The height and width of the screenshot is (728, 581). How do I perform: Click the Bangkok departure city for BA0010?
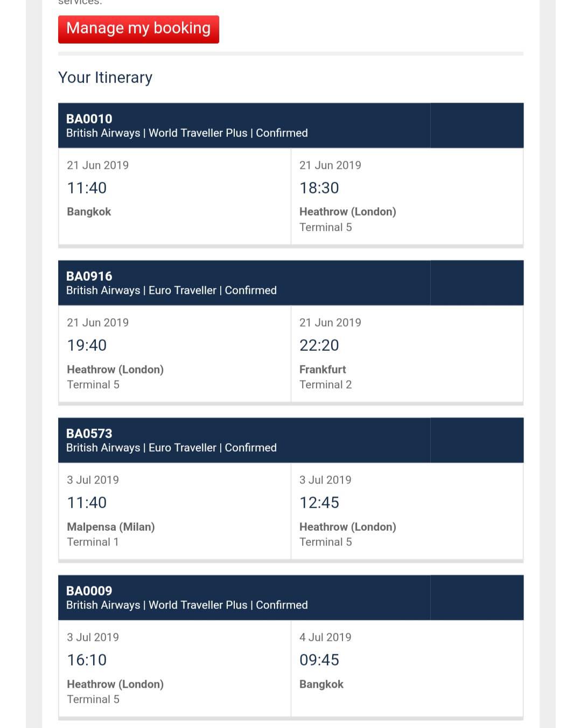[x=89, y=212]
